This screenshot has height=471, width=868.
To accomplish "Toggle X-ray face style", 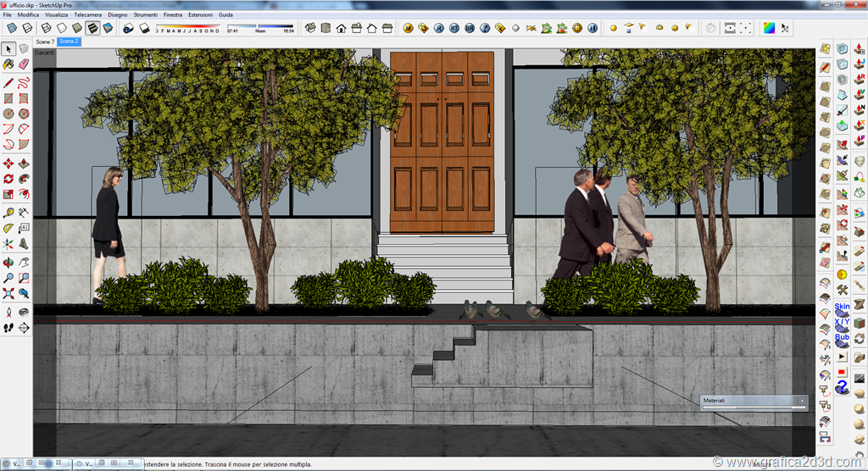I will click(12, 28).
